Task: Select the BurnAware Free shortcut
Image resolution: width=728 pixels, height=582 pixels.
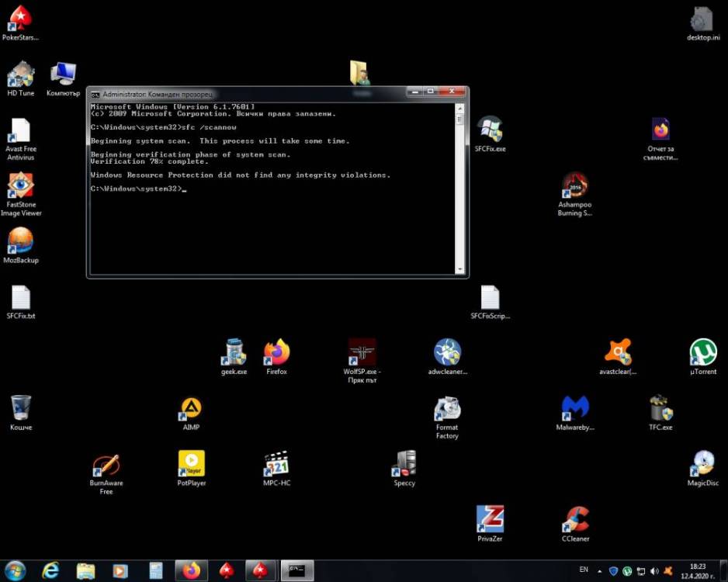Action: coord(106,473)
